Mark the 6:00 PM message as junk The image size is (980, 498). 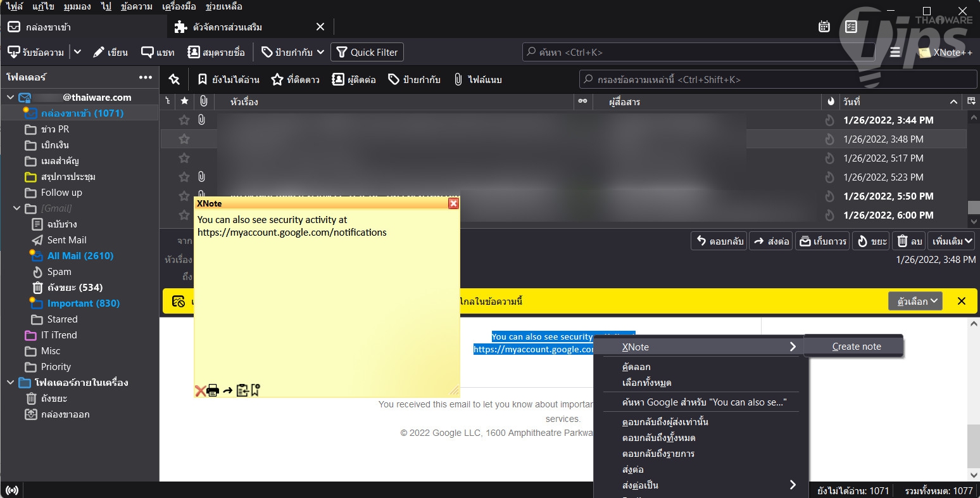(829, 215)
